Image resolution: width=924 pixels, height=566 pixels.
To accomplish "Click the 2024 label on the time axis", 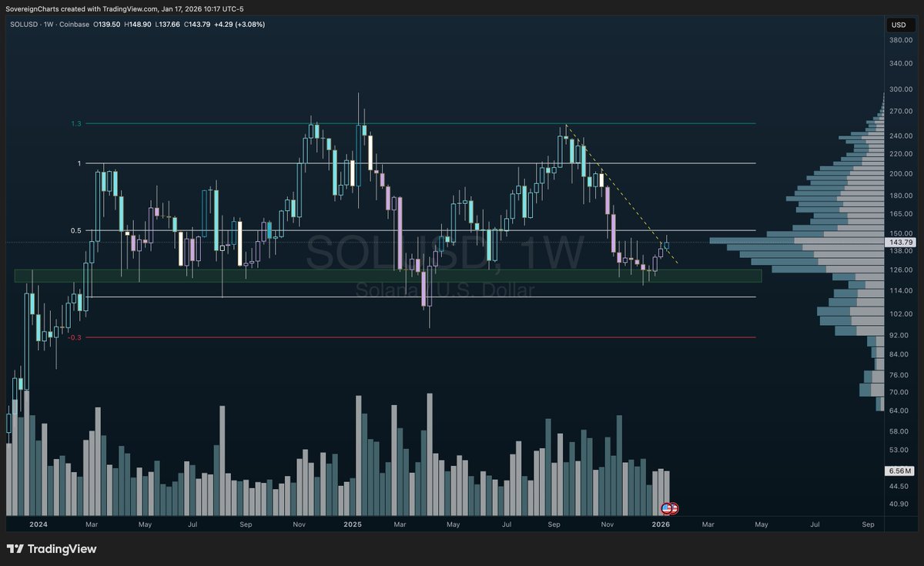I will [38, 524].
